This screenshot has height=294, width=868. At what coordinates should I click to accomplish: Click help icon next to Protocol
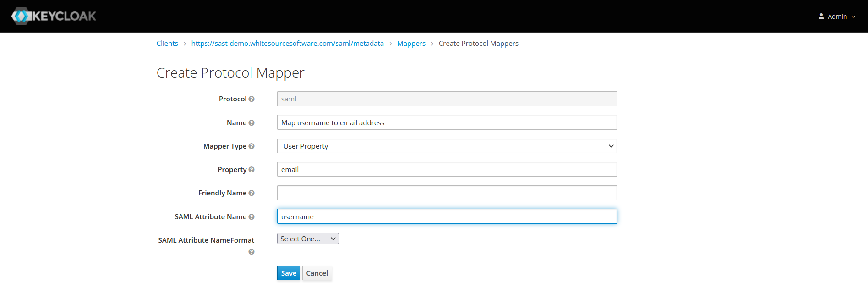click(251, 99)
